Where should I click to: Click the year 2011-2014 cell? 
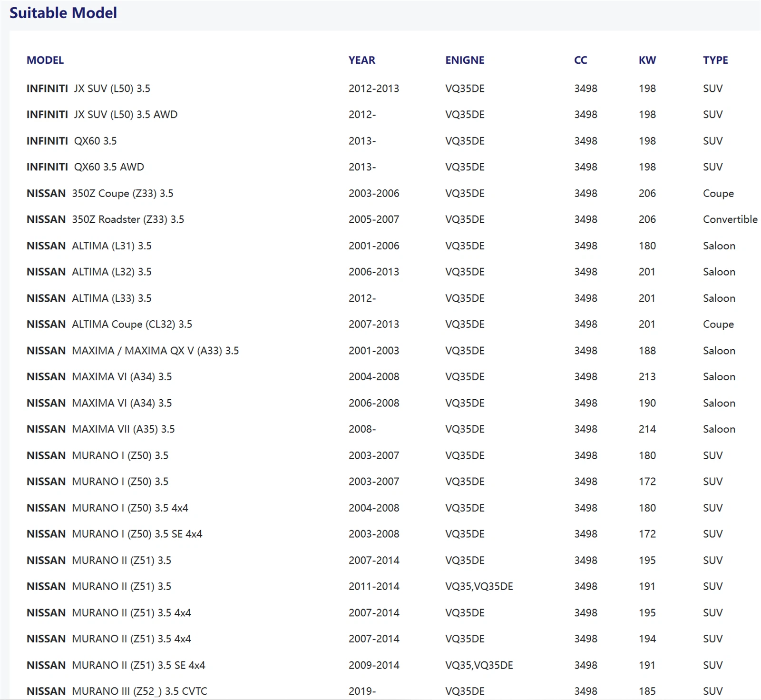click(374, 586)
